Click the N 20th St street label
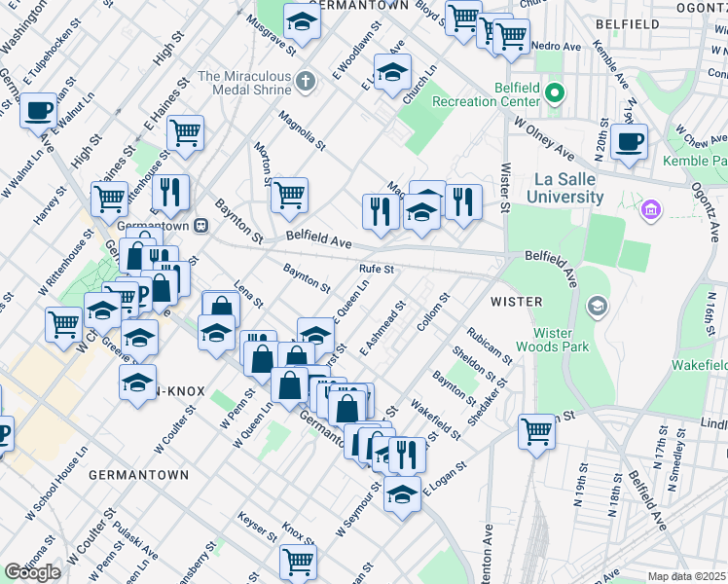728x584 pixels. (601, 139)
